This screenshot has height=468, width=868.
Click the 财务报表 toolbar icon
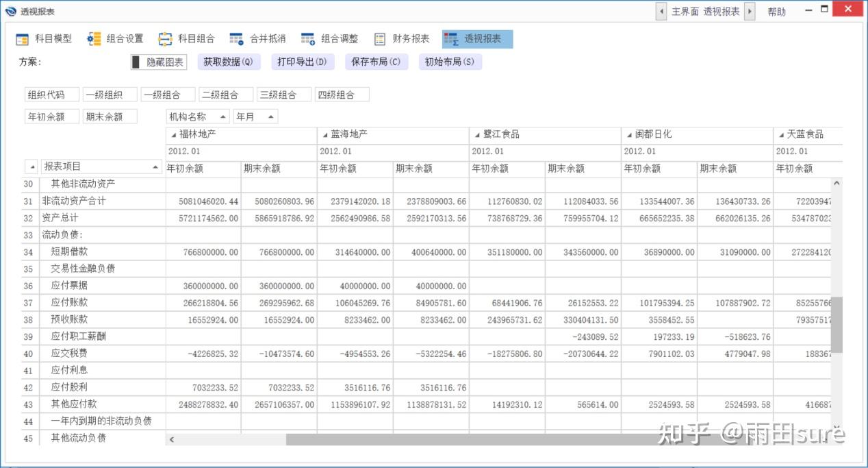[379, 38]
